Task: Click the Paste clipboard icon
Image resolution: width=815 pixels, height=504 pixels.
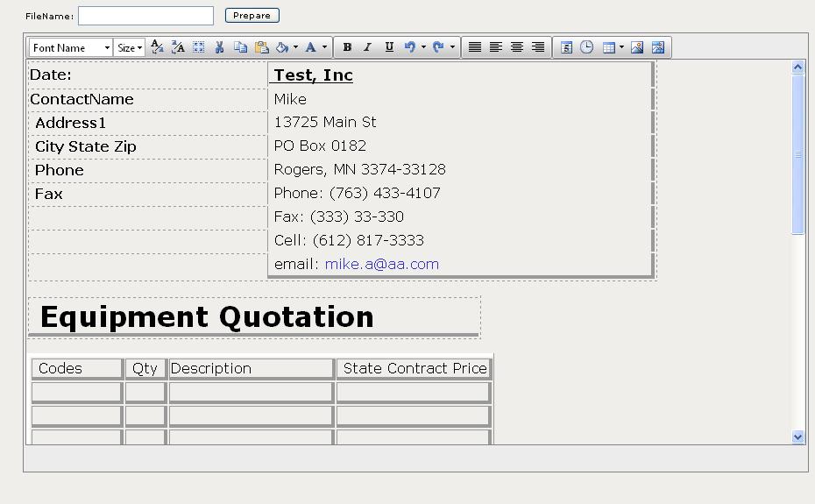Action: [261, 47]
